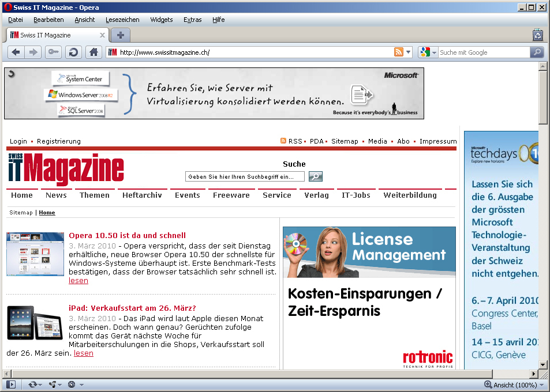Screen dimensions: 550x392
Task: Open the Ansicht menu
Action: 84,20
